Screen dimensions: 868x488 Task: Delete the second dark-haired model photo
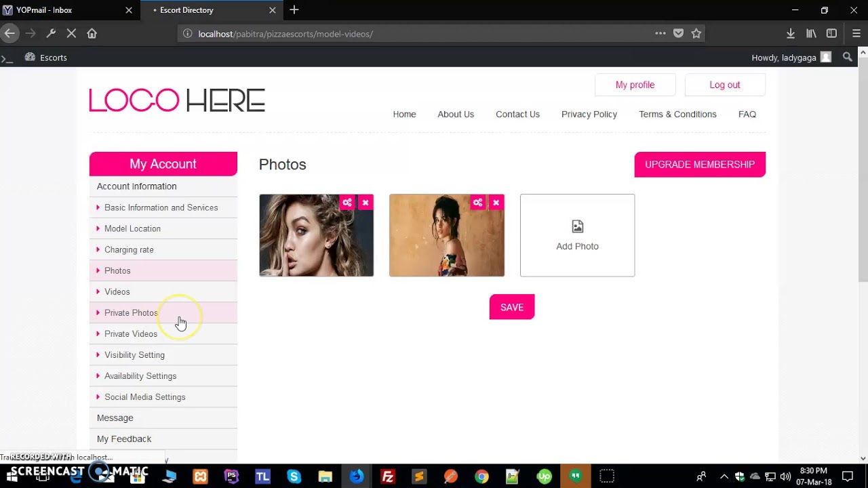496,203
